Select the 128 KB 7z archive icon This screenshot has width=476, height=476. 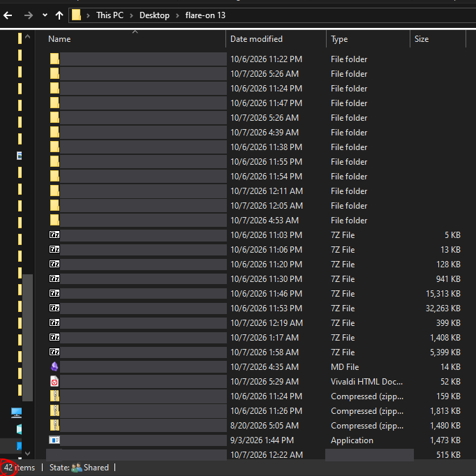point(54,264)
